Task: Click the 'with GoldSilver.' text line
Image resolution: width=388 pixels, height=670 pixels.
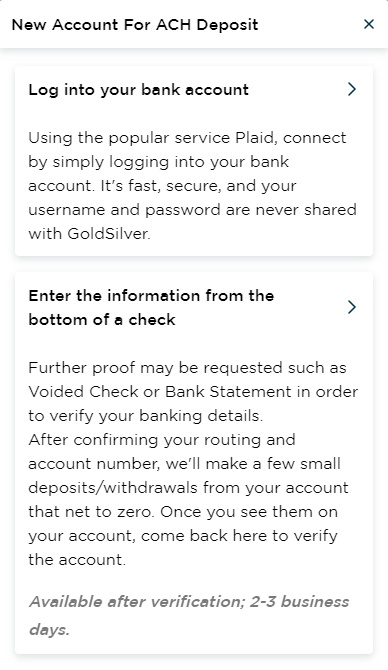Action: pos(90,234)
